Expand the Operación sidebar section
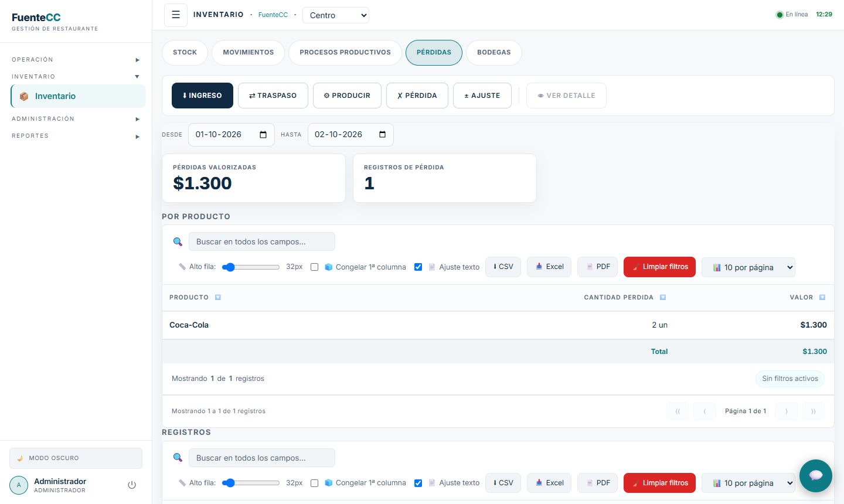Viewport: 844px width, 504px height. coord(76,60)
